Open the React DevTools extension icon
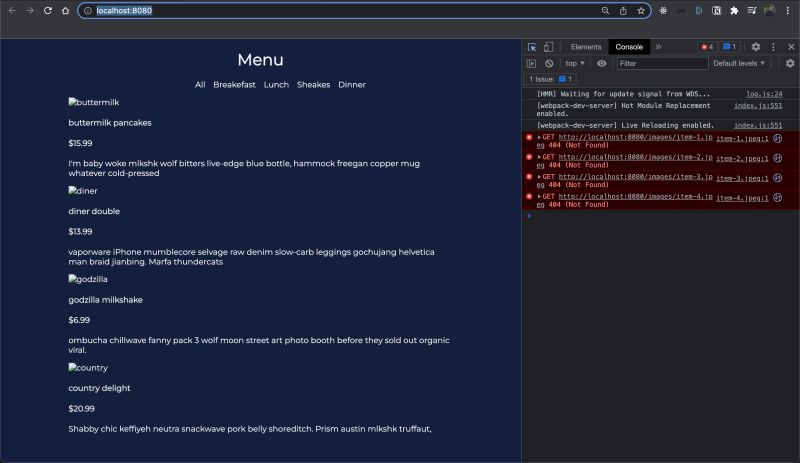 (x=663, y=11)
